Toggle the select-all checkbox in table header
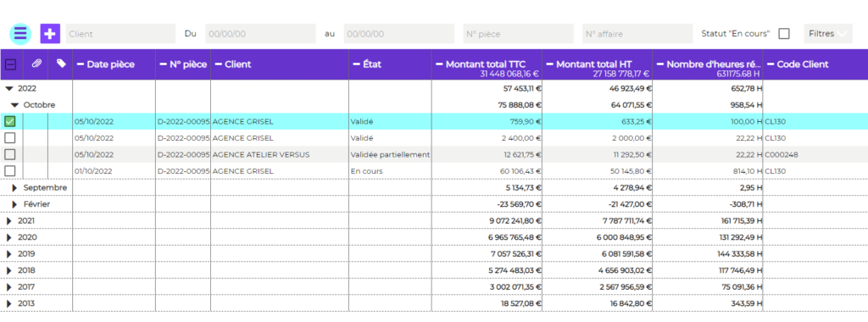 pyautogui.click(x=10, y=64)
